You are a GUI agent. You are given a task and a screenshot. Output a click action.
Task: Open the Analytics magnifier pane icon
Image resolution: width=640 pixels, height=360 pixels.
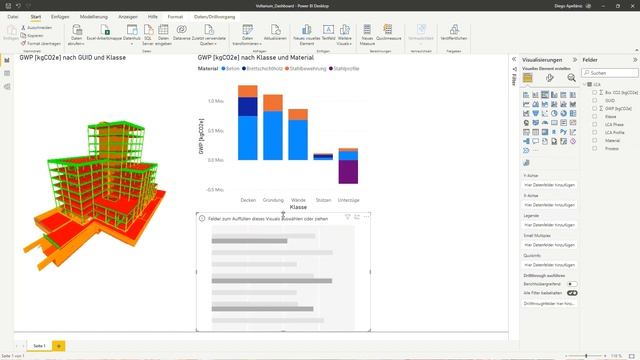571,78
